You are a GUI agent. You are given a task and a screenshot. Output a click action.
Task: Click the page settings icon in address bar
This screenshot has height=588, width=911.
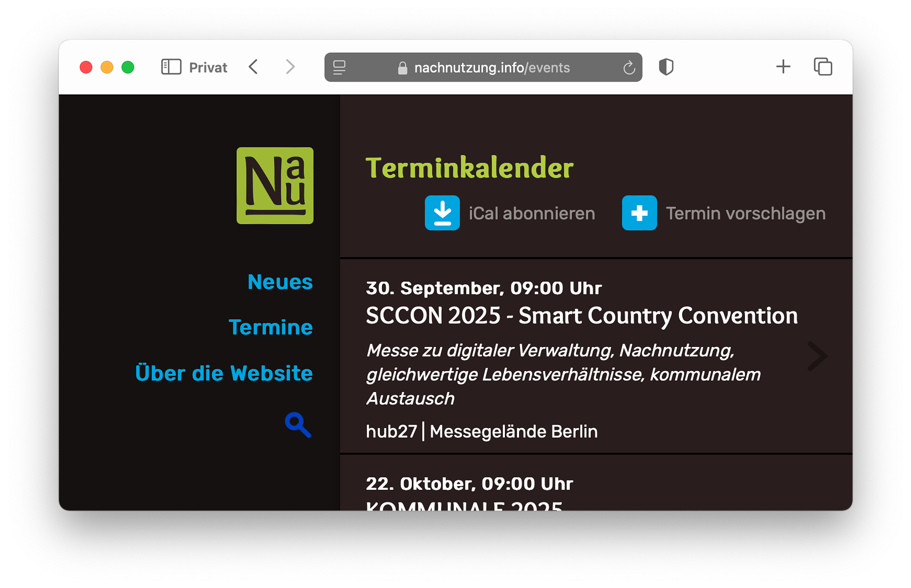click(x=339, y=67)
